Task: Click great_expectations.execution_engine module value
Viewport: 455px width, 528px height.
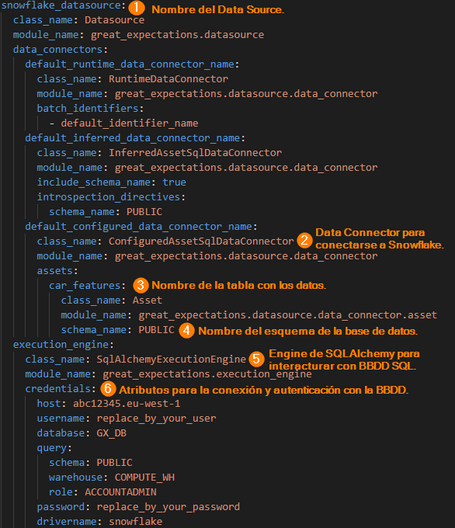Action: tap(207, 374)
